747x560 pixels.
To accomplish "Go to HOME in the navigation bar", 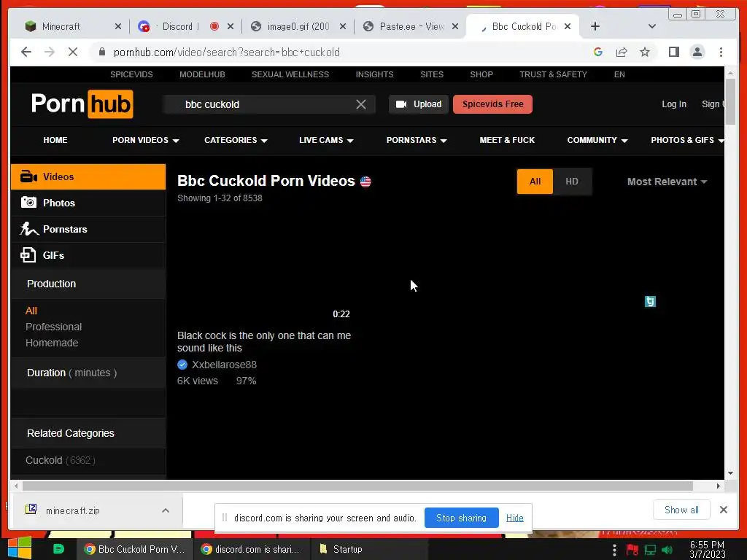I will [55, 140].
